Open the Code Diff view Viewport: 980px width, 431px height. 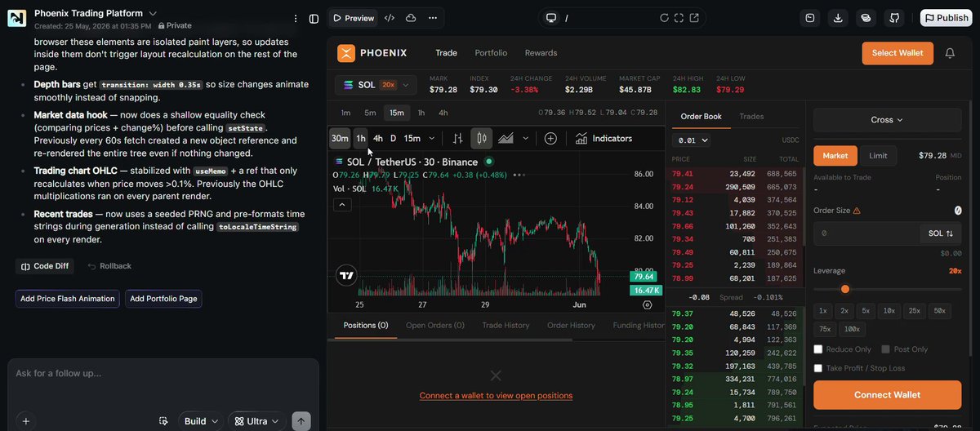pos(44,266)
